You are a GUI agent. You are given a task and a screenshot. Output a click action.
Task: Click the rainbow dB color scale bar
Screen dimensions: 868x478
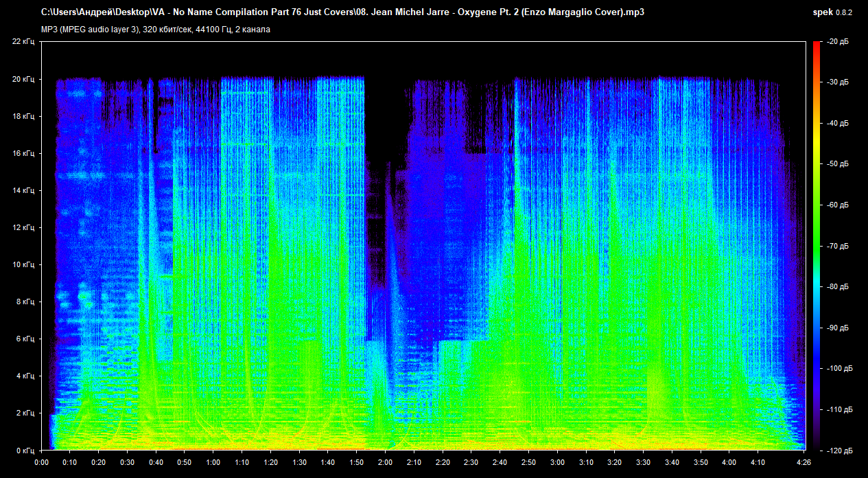click(x=817, y=246)
